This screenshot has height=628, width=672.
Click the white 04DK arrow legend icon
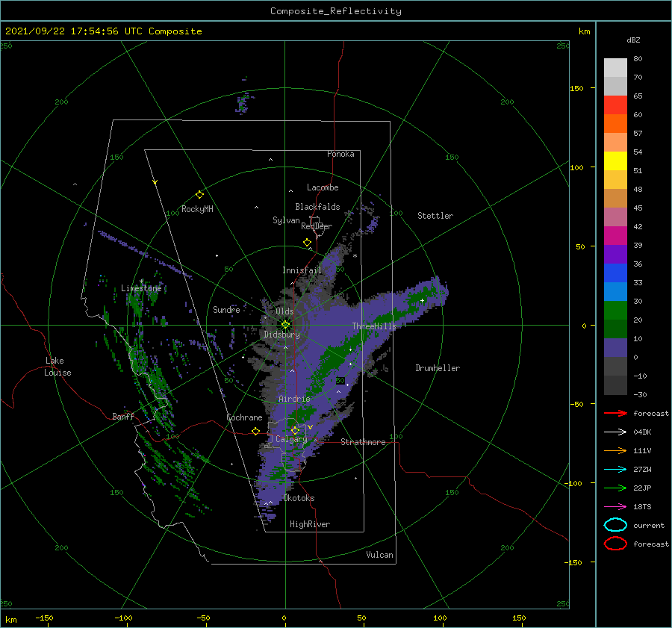(x=615, y=432)
